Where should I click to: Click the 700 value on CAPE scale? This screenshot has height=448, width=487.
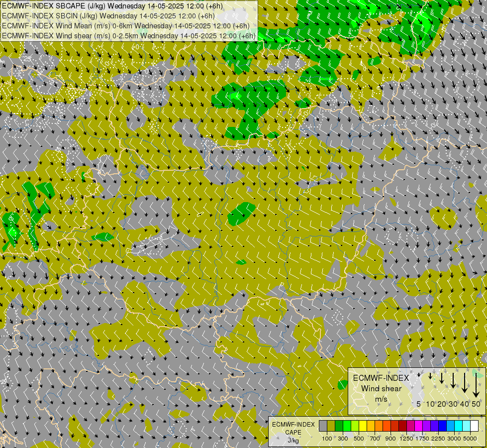pyautogui.click(x=375, y=439)
